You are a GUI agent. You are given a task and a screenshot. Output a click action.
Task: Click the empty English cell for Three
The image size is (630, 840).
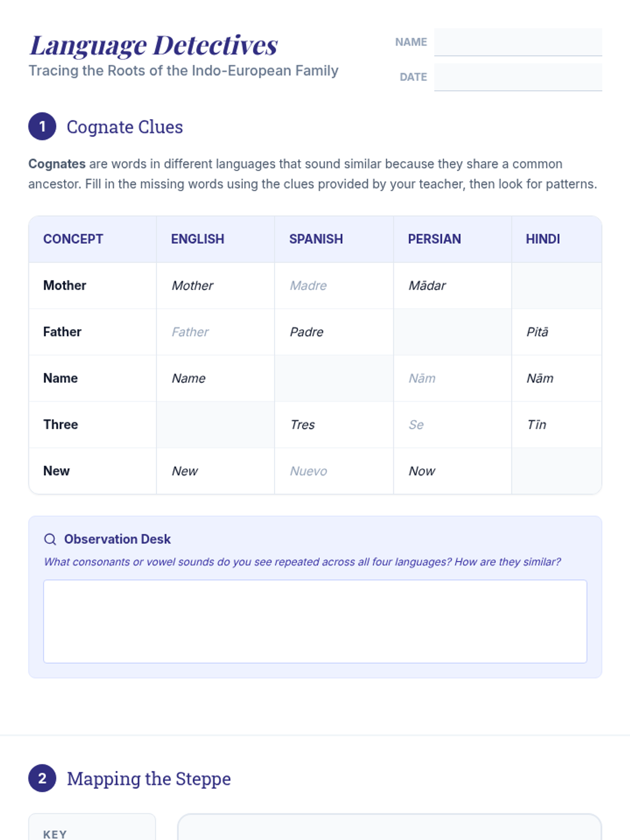coord(215,424)
